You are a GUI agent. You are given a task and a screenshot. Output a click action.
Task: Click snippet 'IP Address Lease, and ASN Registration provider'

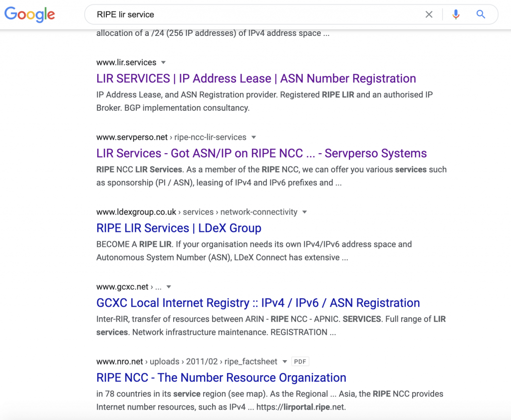click(x=264, y=101)
